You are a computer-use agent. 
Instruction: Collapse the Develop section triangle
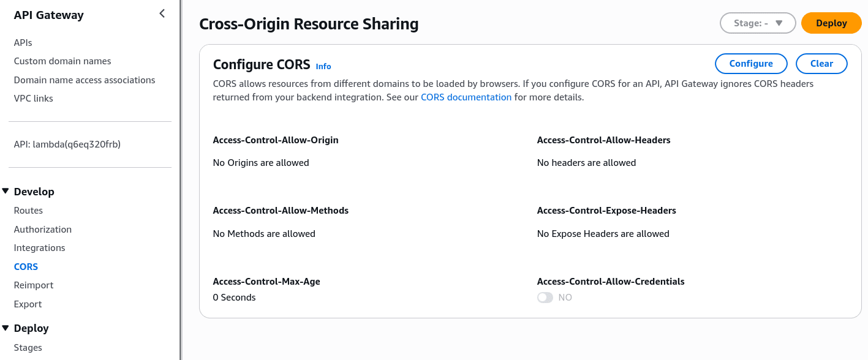(6, 191)
